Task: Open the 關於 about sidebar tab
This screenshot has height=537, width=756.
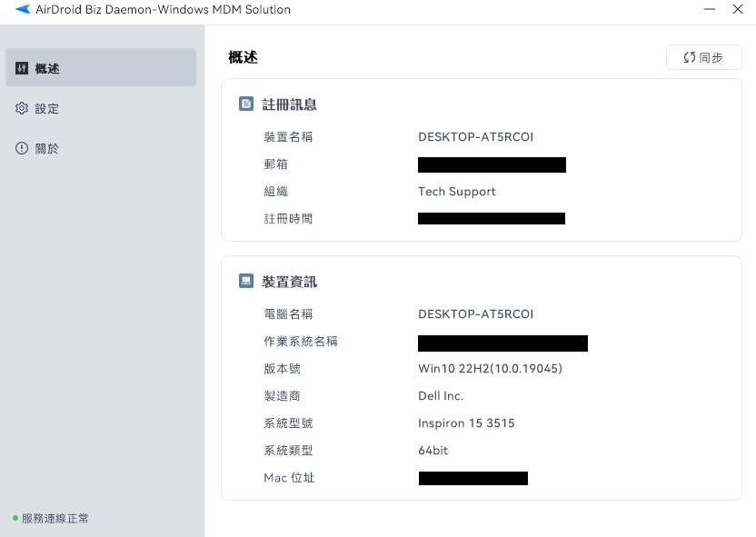Action: [x=100, y=148]
